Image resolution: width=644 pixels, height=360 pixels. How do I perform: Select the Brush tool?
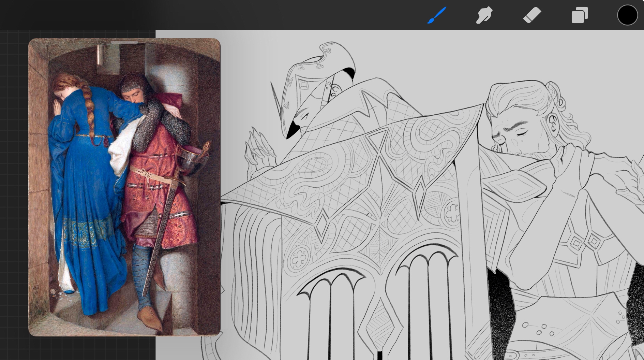437,15
